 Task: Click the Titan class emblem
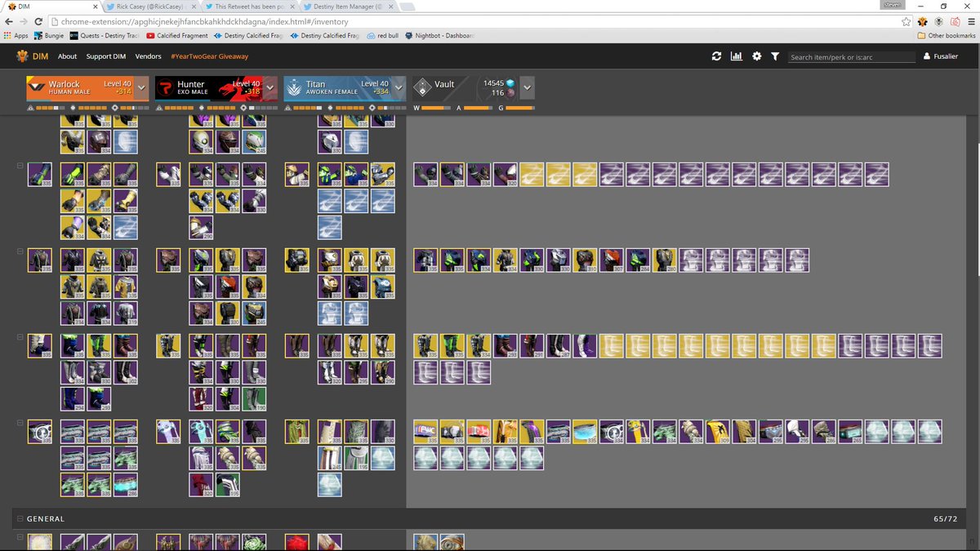[295, 88]
